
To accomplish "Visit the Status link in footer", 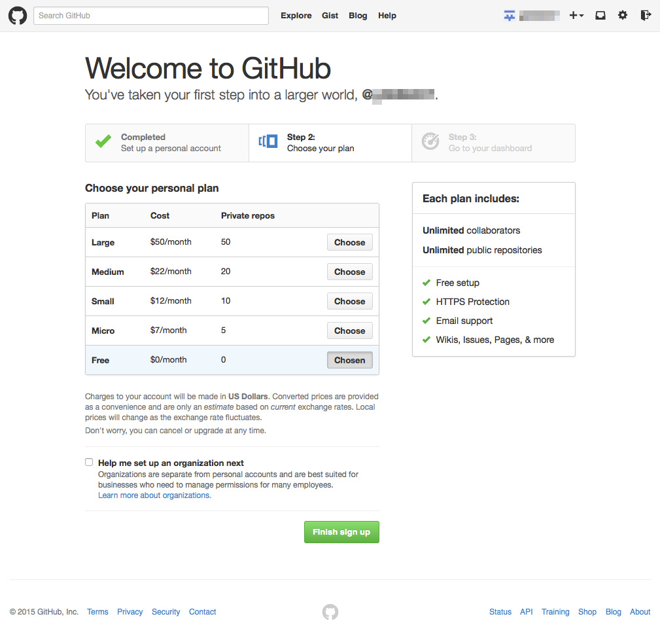I will 500,612.
